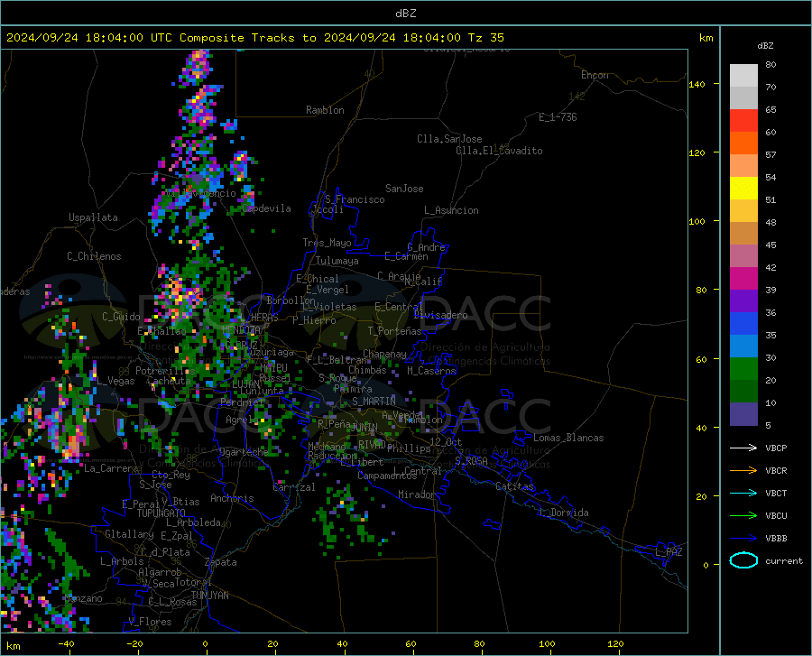Viewport: 812px width, 656px height.
Task: Click the 120 km horizontal axis tick
Action: pyautogui.click(x=615, y=643)
